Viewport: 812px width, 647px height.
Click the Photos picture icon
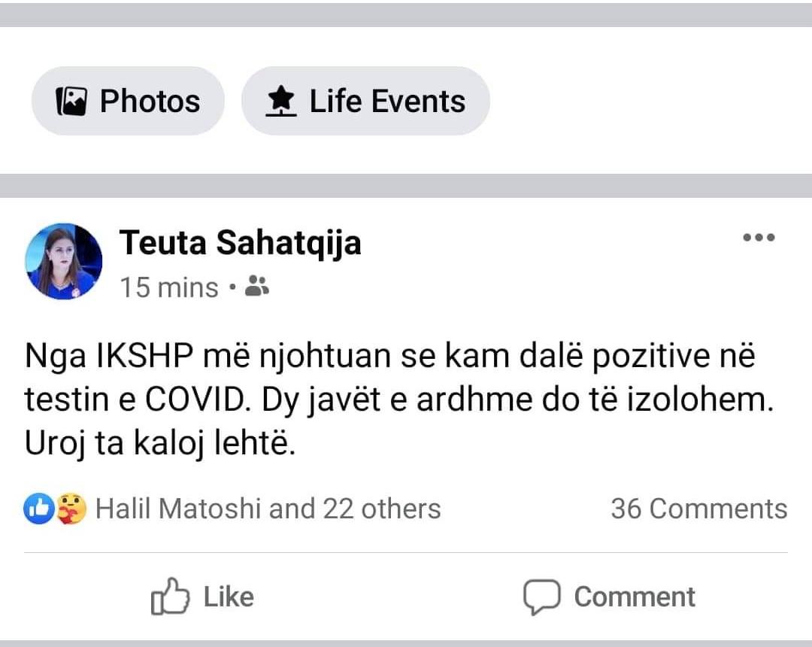click(x=72, y=101)
